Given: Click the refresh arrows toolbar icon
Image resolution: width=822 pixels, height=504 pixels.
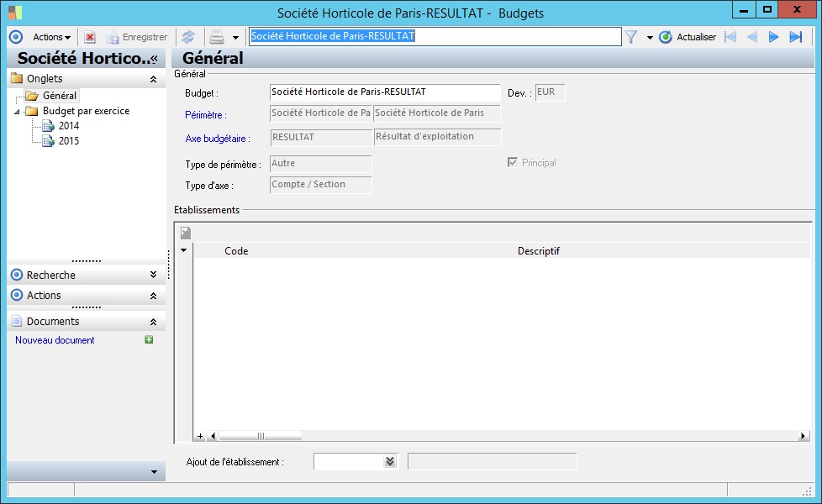Looking at the screenshot, I should coord(188,37).
